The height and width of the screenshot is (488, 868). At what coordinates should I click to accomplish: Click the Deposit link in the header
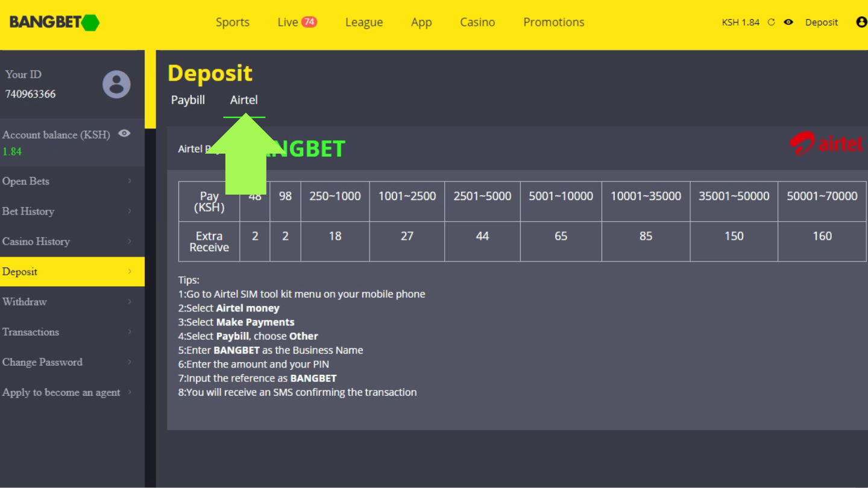tap(822, 22)
